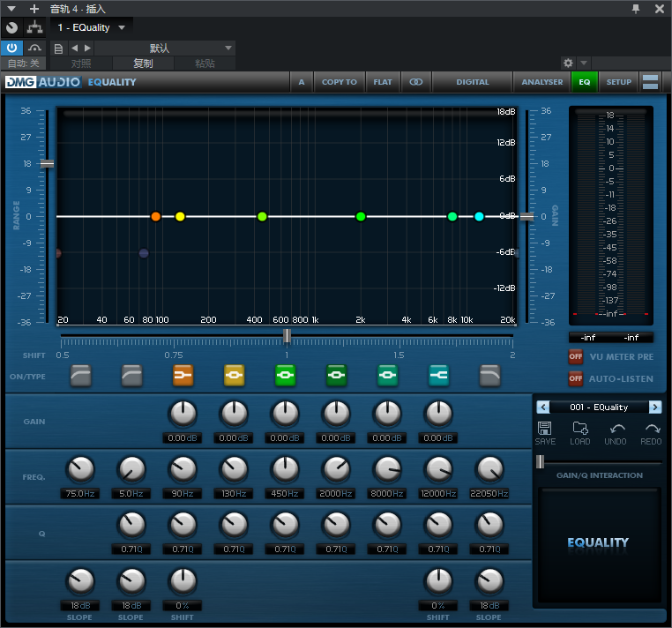Viewport: 672px width, 628px height.
Task: Select next preset triangle in toolbar
Action: [87, 48]
